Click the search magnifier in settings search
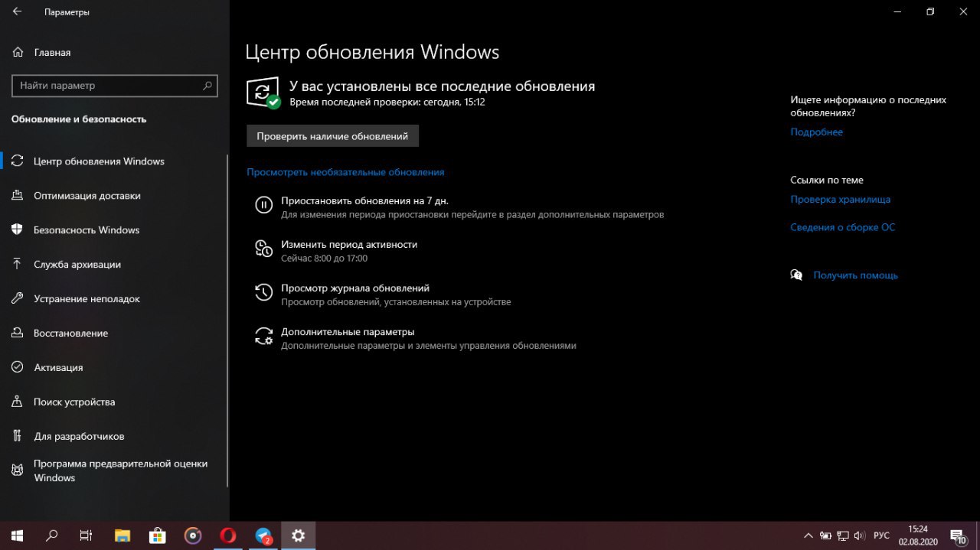The image size is (980, 550). (207, 86)
